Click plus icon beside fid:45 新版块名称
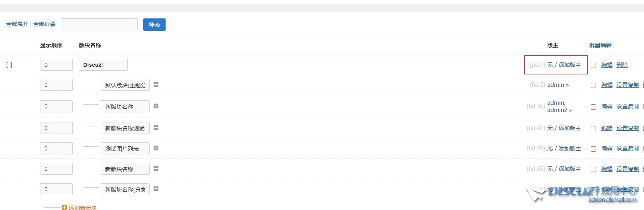This screenshot has height=210, width=644. click(x=156, y=168)
